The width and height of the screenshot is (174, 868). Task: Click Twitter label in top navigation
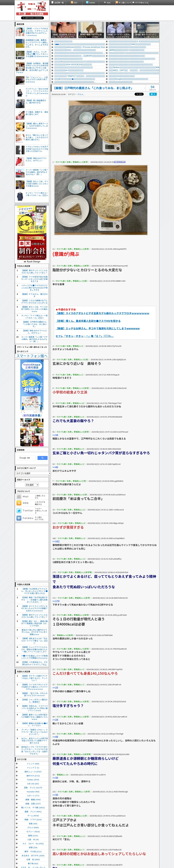click(x=92, y=3)
